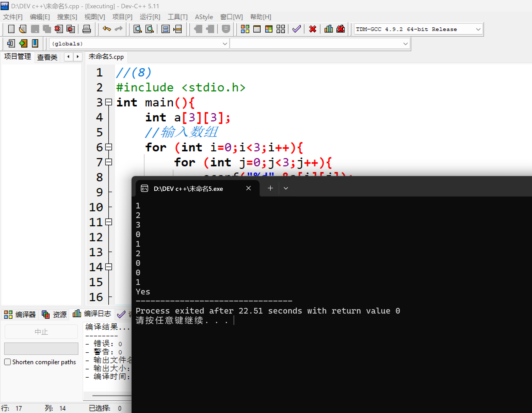Image resolution: width=532 pixels, height=413 pixels.
Task: Click the Compile icon with colored squares
Action: pos(245,29)
